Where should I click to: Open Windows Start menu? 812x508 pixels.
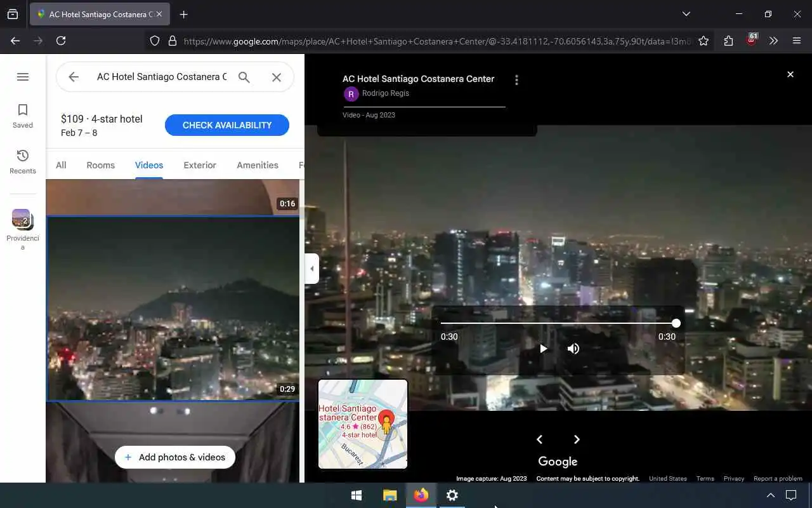[357, 495]
